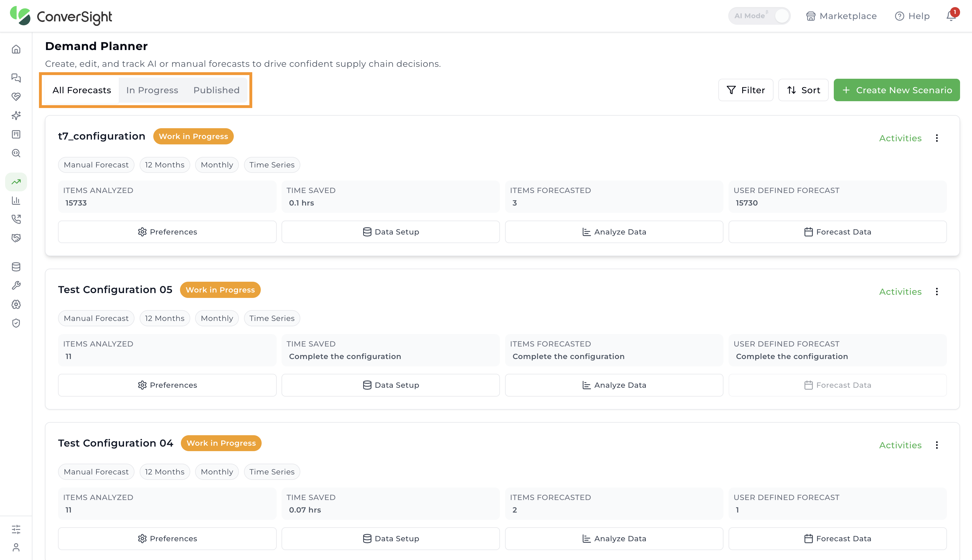
Task: Open the Home icon in sidebar
Action: [16, 49]
